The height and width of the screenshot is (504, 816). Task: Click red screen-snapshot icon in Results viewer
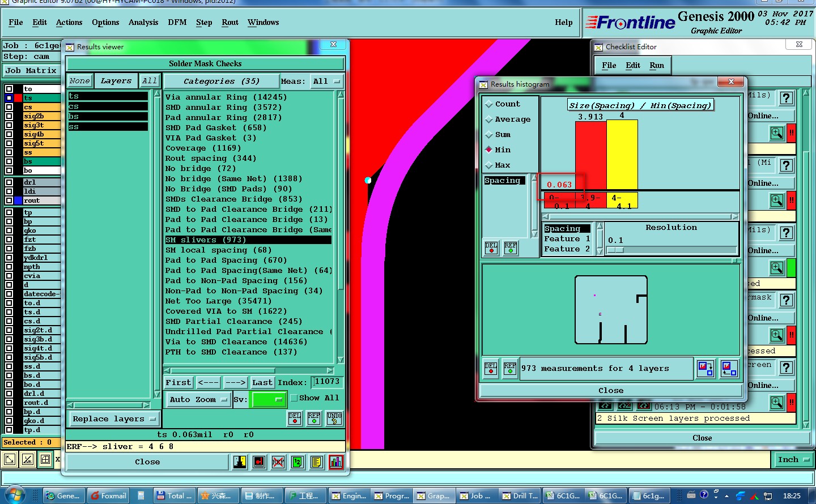(x=259, y=462)
